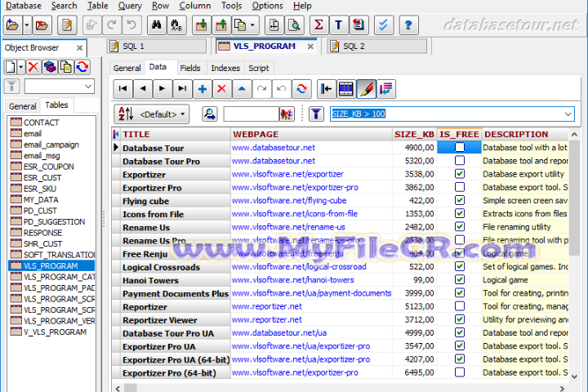
Task: Click the blue up-triangle edit record icon
Action: (242, 89)
